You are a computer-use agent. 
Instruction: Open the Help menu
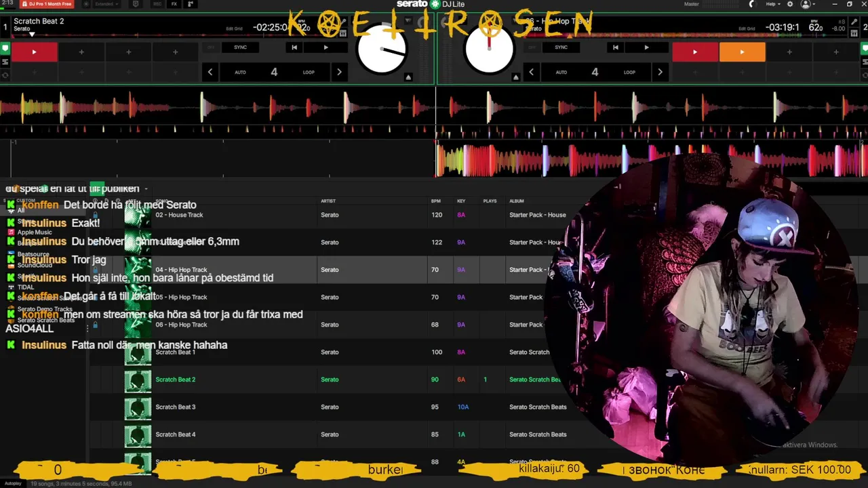[772, 4]
